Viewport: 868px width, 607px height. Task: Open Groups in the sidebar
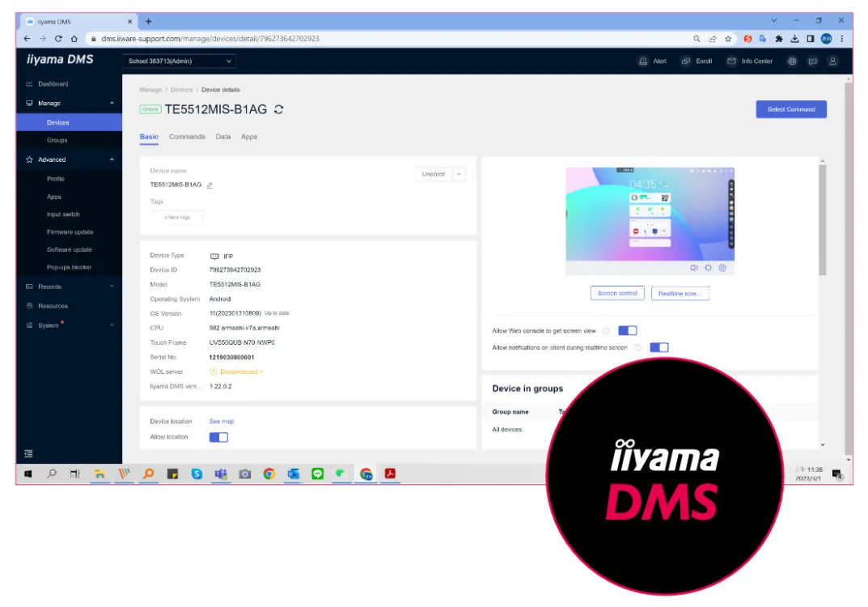click(57, 140)
